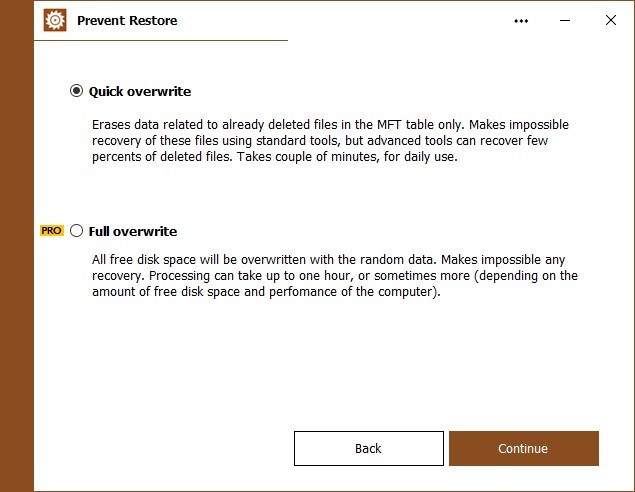The height and width of the screenshot is (492, 635).
Task: Close the Prevent Restore window
Action: pyautogui.click(x=611, y=20)
